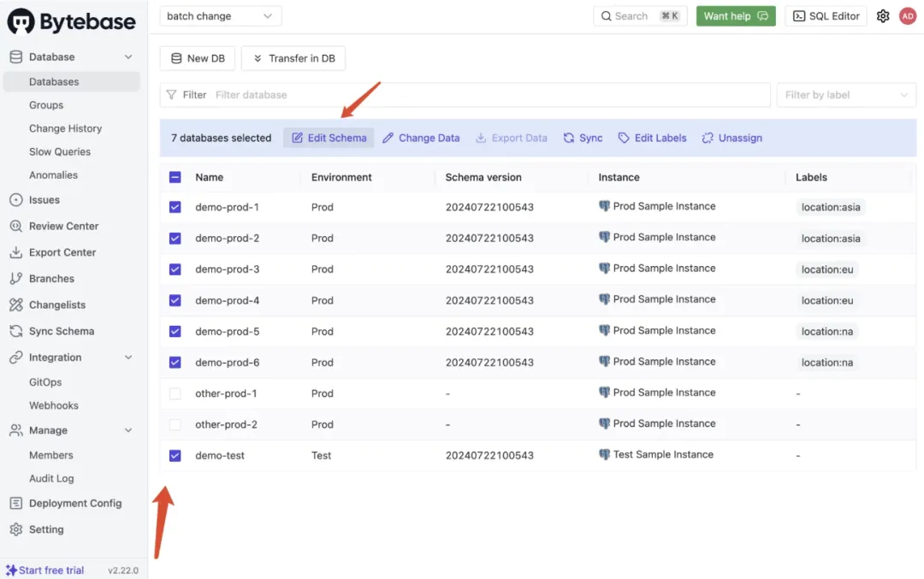Screen dimensions: 924x579
Task: Click the AD user avatar
Action: click(x=908, y=16)
